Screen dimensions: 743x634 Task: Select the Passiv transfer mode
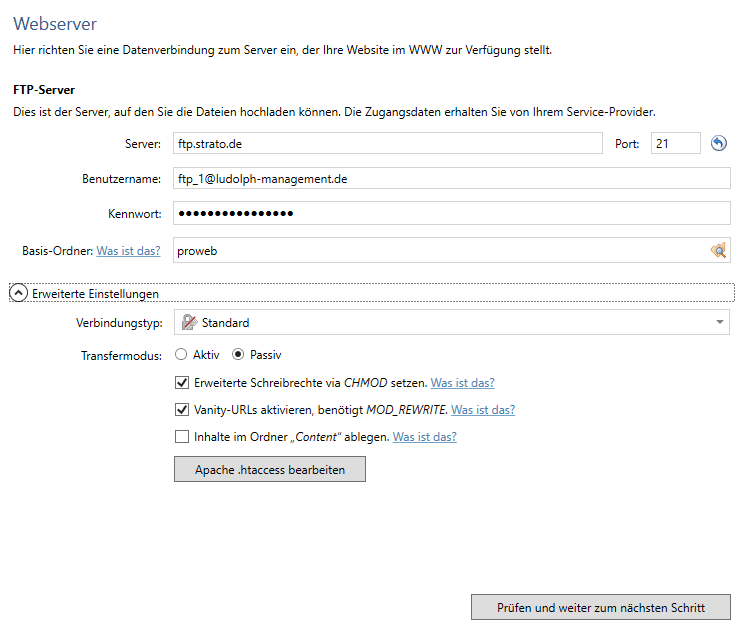239,354
